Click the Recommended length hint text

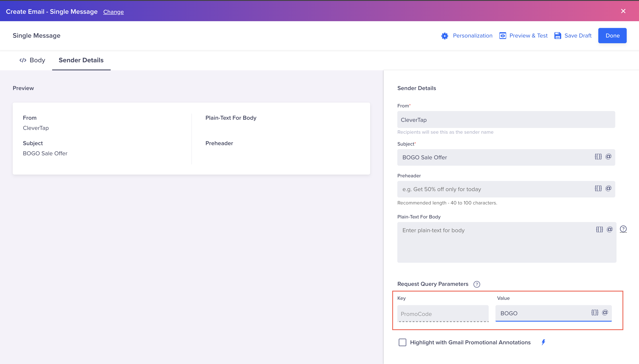[447, 203]
